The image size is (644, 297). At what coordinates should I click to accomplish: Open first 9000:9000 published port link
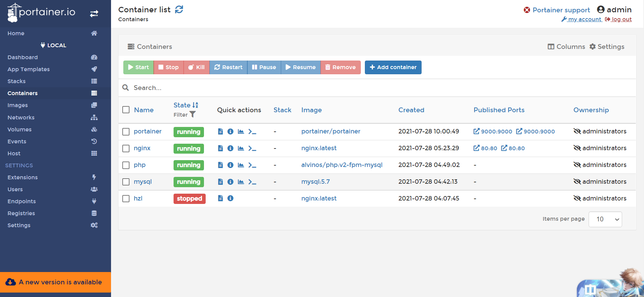pyautogui.click(x=493, y=131)
